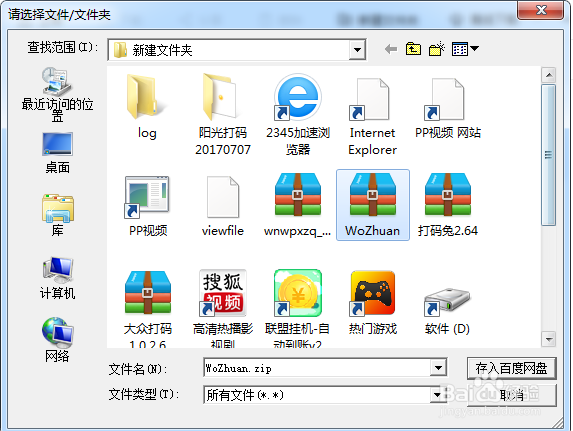The image size is (573, 431).
Task: Click the 文件名 input field
Action: point(317,368)
